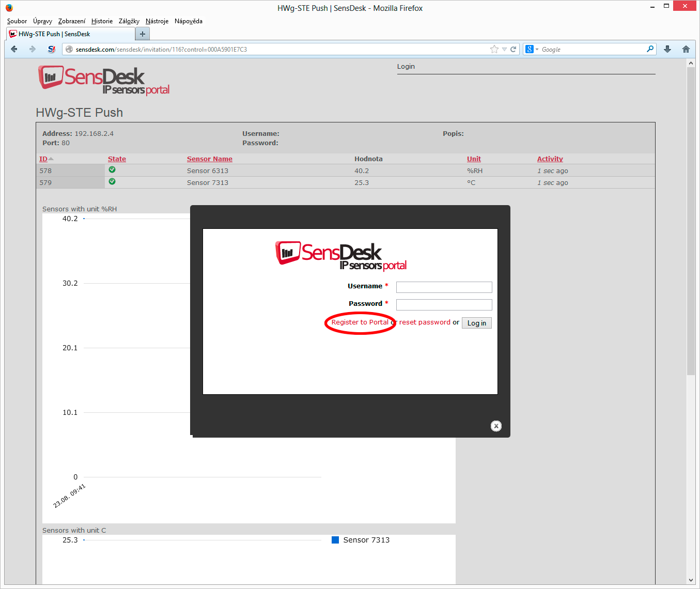Click reset password link
The image size is (700, 589).
425,322
